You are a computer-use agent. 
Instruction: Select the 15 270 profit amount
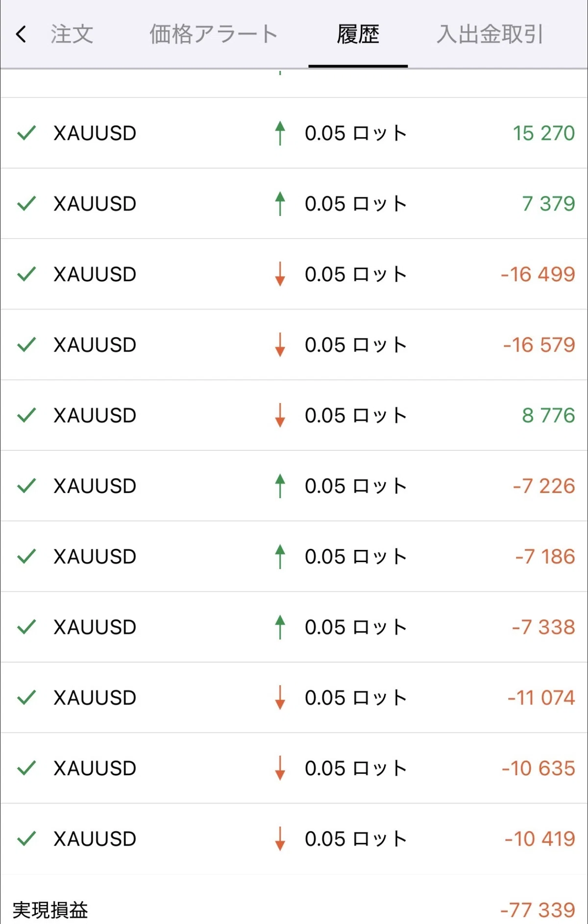click(x=544, y=133)
